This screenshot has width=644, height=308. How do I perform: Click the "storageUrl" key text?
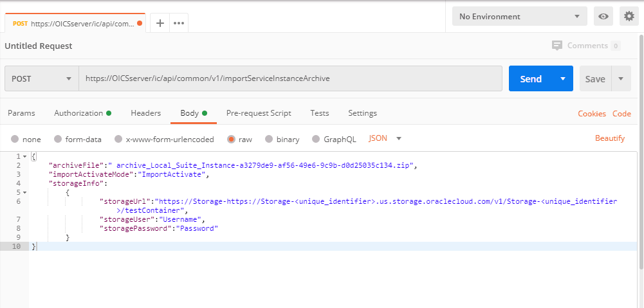125,201
